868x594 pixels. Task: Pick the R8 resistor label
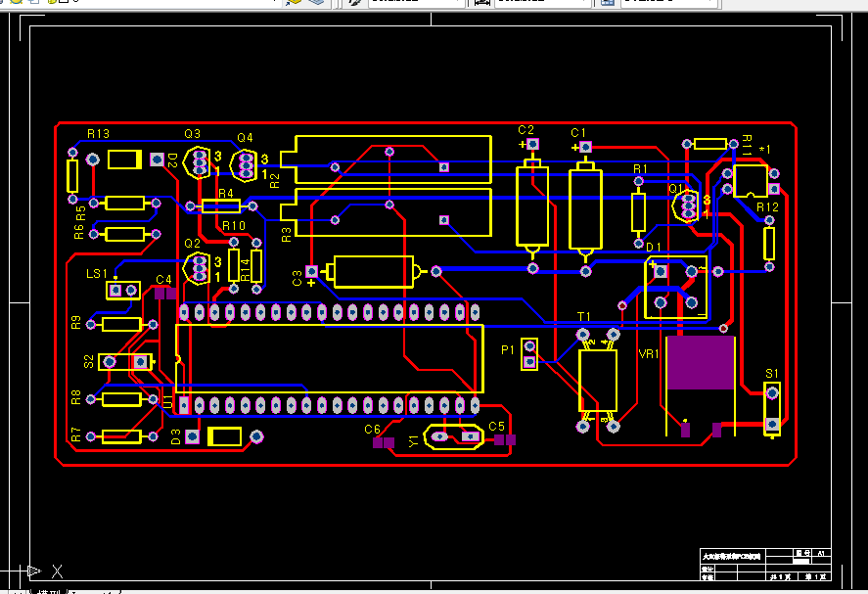[76, 397]
